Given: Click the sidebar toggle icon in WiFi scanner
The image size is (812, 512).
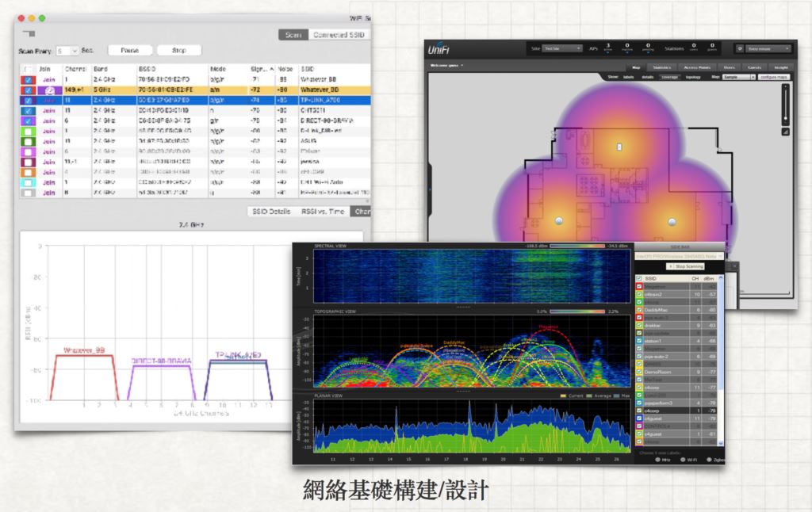Looking at the screenshot, I should [29, 33].
